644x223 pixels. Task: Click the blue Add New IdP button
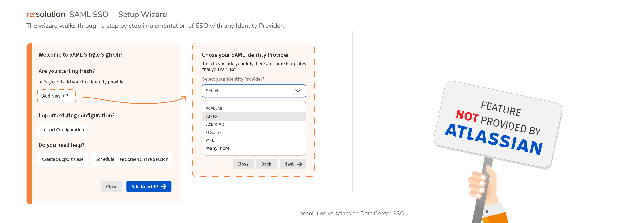tap(149, 186)
